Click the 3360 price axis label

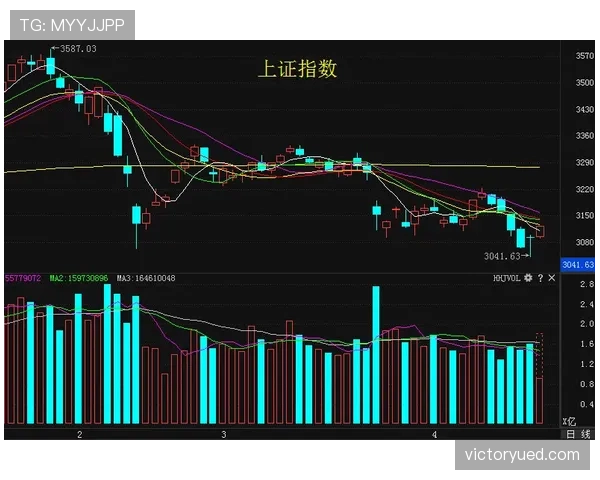pos(585,136)
